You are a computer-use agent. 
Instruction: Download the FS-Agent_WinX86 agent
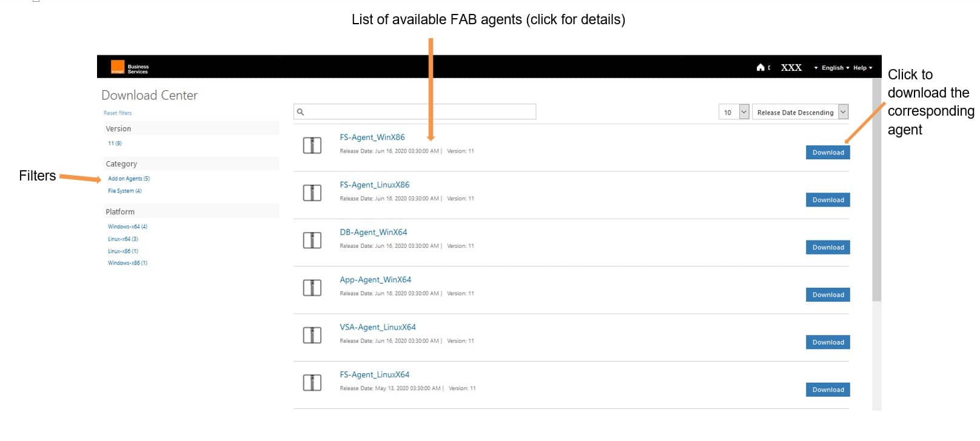click(828, 153)
